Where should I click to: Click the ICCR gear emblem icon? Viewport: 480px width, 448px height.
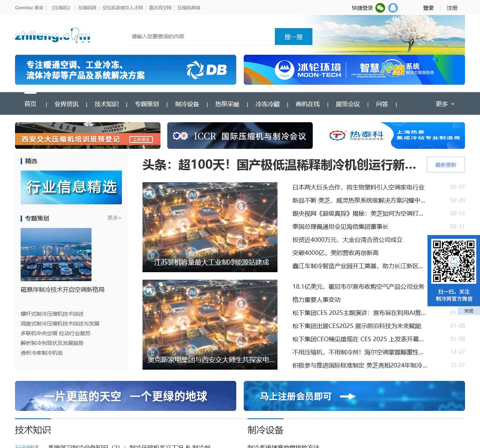(180, 136)
